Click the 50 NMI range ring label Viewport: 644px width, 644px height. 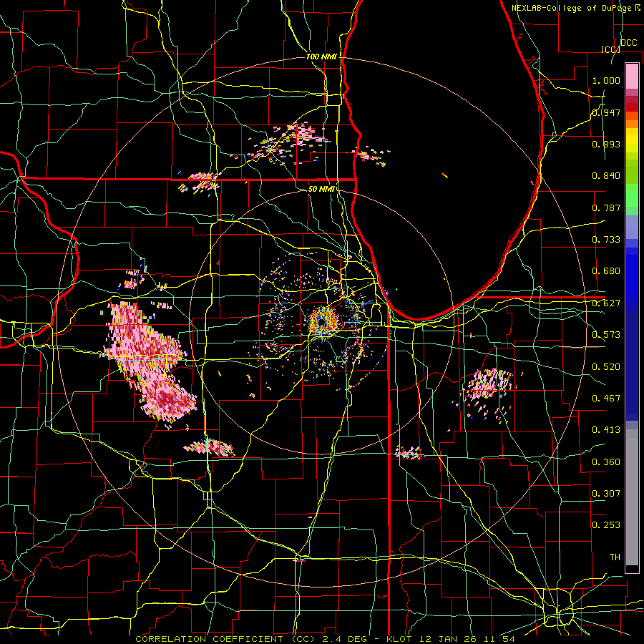[x=321, y=189]
